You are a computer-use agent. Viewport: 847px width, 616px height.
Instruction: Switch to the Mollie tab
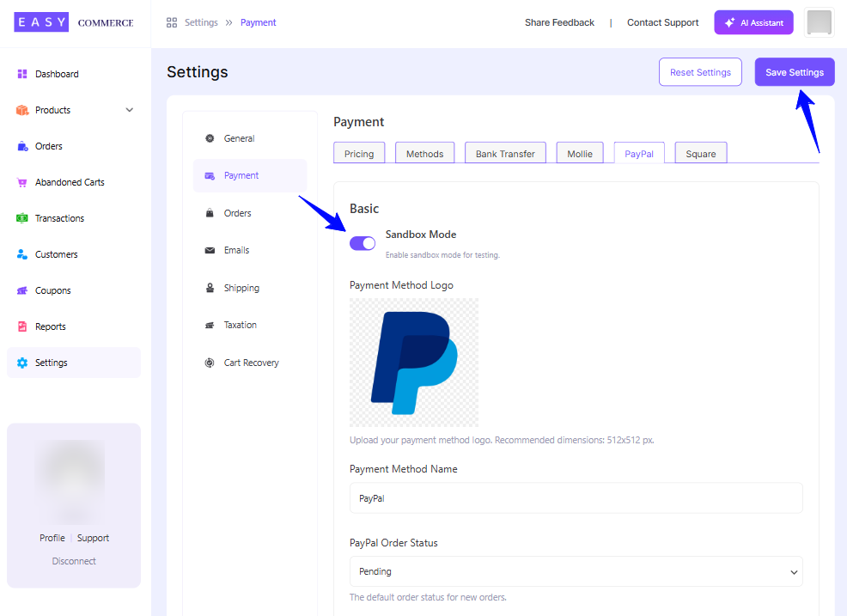pyautogui.click(x=580, y=154)
